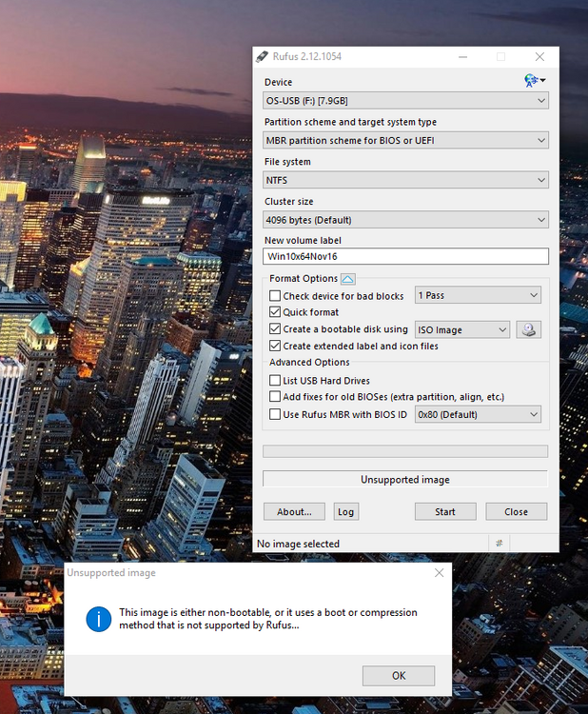Click the 'This image is either non-bootable' message
588x714 pixels.
[x=268, y=619]
